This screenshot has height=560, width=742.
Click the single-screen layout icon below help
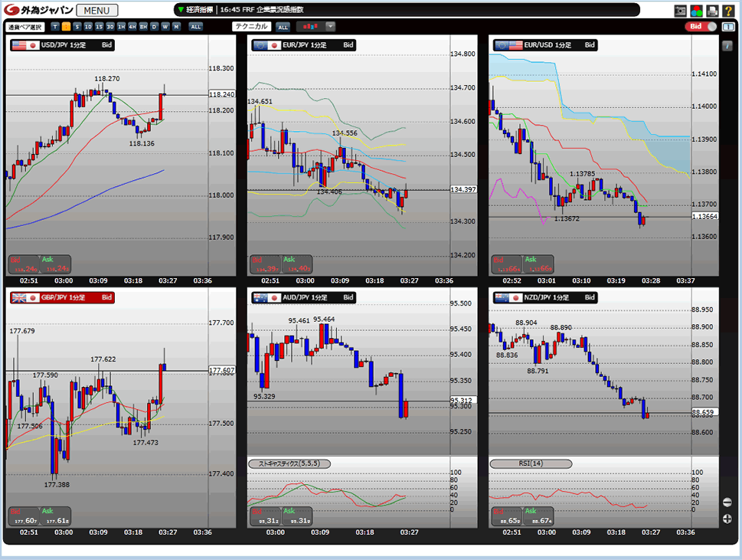pyautogui.click(x=727, y=27)
